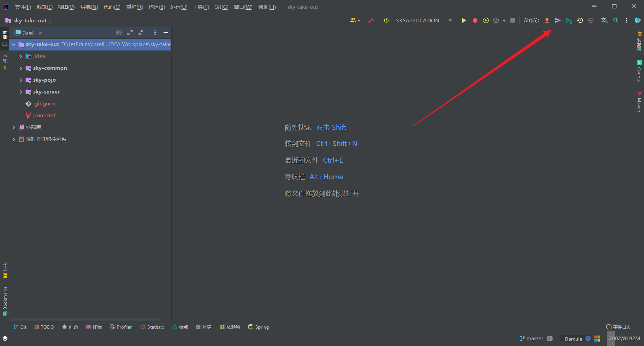Hide the Project tool window
Viewport: 644px width, 346px height.
tap(166, 33)
